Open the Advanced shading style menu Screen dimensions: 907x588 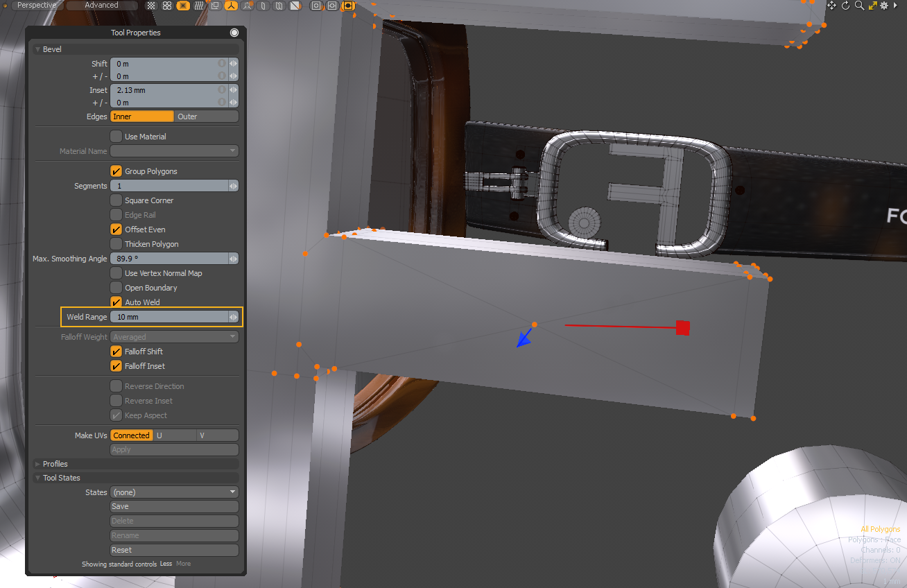coord(101,5)
